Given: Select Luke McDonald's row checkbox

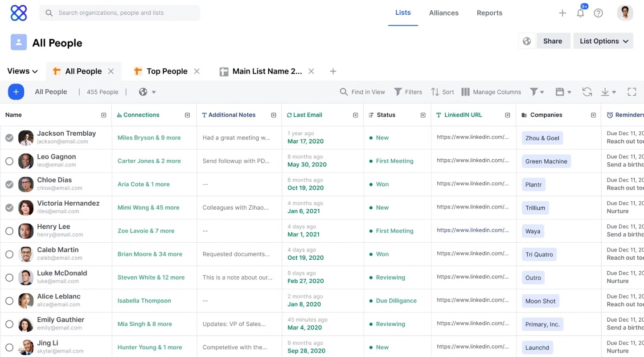Looking at the screenshot, I should [9, 278].
